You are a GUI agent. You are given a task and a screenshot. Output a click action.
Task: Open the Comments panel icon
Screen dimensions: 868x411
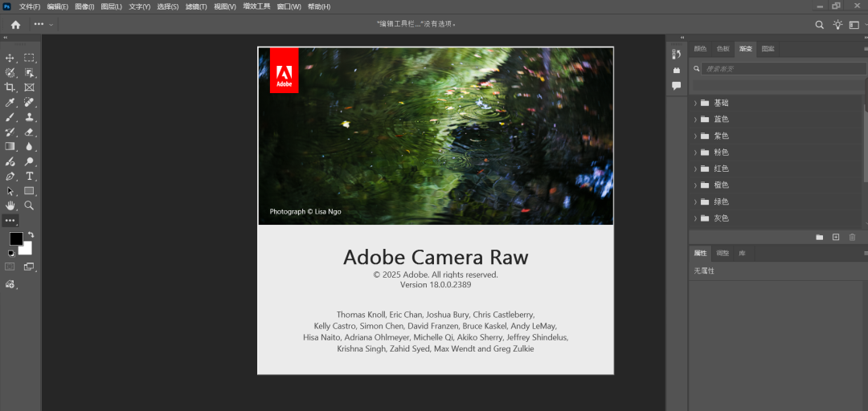click(x=676, y=86)
